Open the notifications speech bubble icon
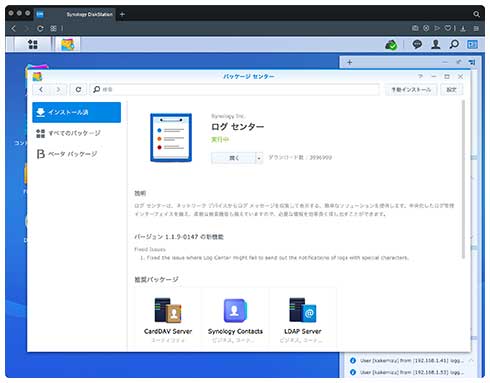Viewport: 490px width, 383px height. 417,44
